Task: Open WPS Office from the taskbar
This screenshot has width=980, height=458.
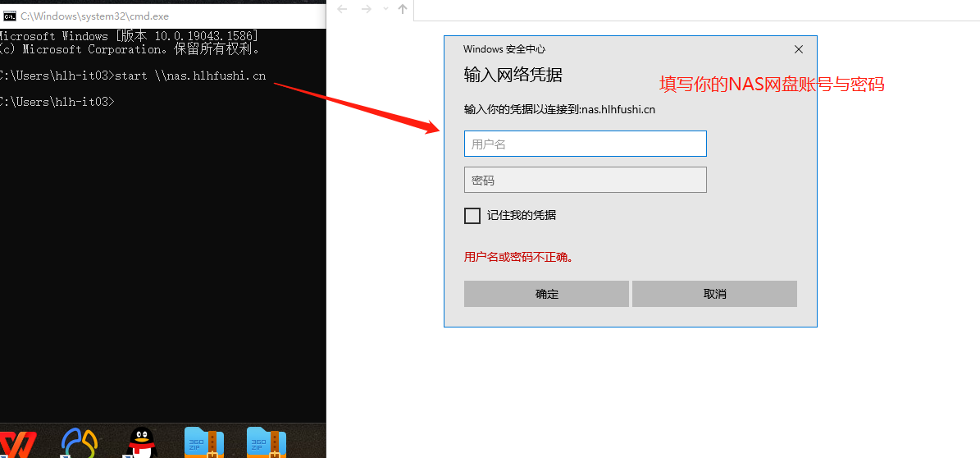Action: 16,444
